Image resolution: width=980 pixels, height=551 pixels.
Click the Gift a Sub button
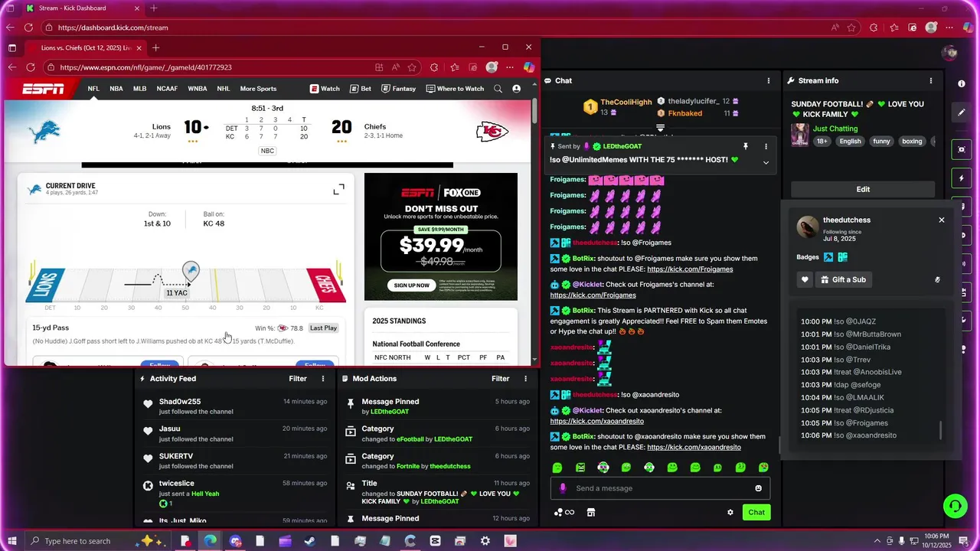[843, 279]
